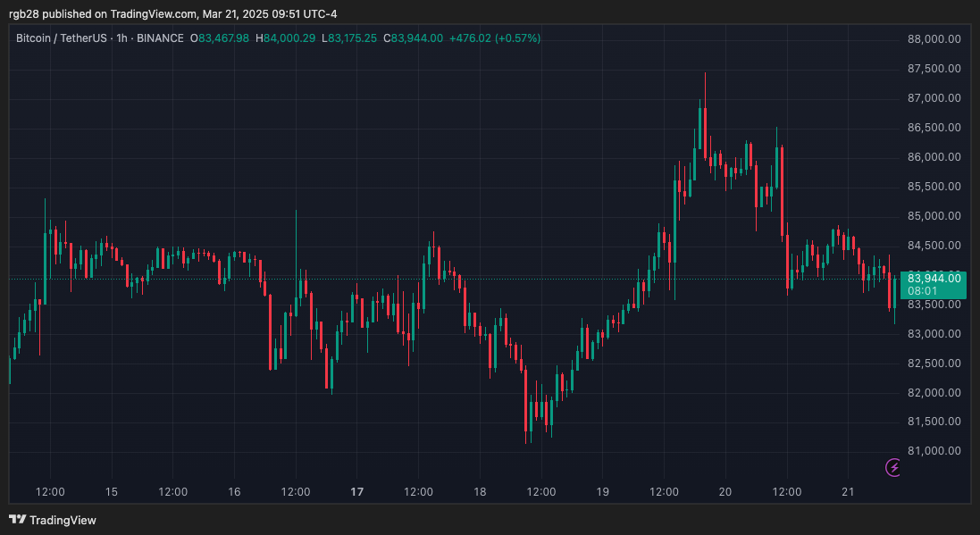980x535 pixels.
Task: Click the 20 date on time axis
Action: coord(725,491)
